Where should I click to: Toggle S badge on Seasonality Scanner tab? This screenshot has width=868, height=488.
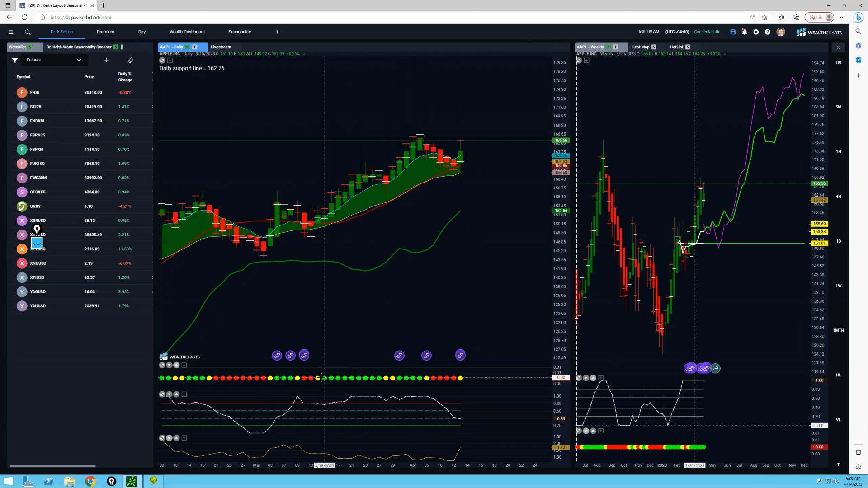[116, 47]
